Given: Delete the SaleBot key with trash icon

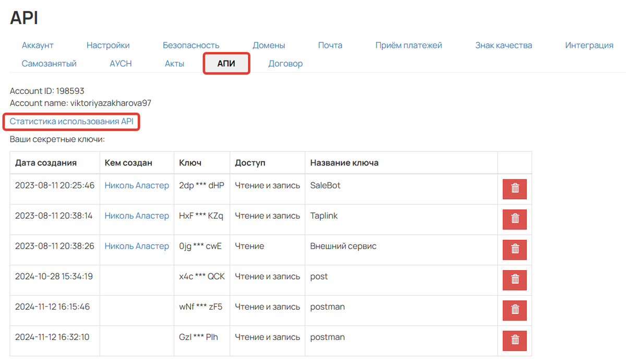Looking at the screenshot, I should (514, 189).
